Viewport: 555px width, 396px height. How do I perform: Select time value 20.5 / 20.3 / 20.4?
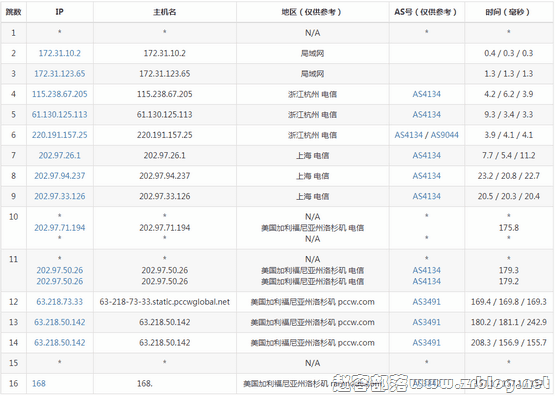coord(509,196)
